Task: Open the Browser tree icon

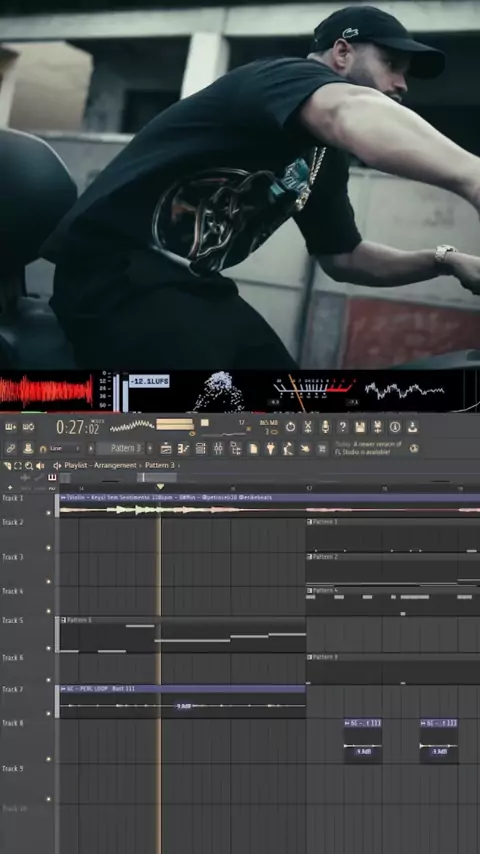Action: click(x=235, y=448)
